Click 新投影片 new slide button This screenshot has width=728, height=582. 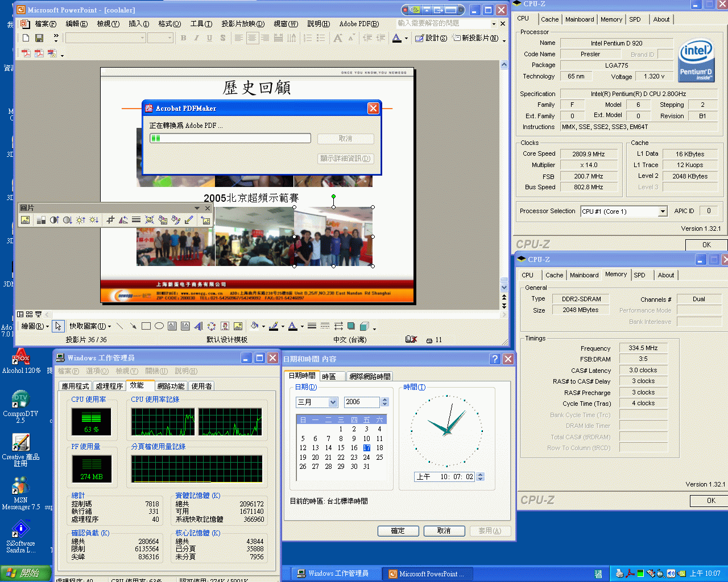click(x=476, y=38)
